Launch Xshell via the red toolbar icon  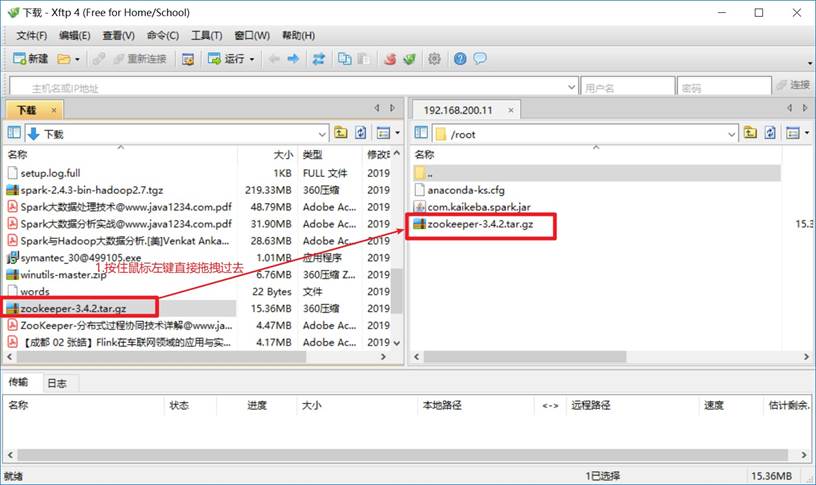[390, 59]
